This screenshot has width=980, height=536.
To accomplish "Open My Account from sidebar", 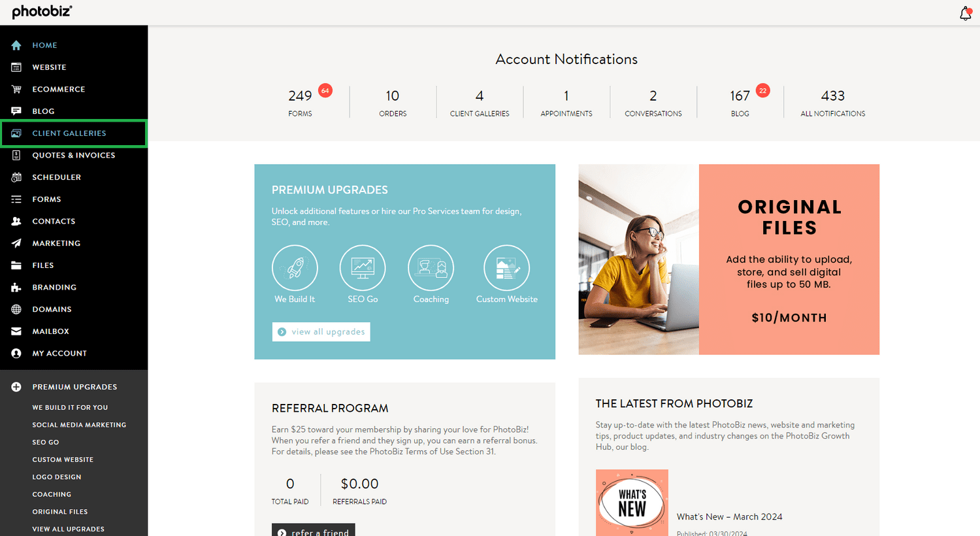I will coord(59,354).
